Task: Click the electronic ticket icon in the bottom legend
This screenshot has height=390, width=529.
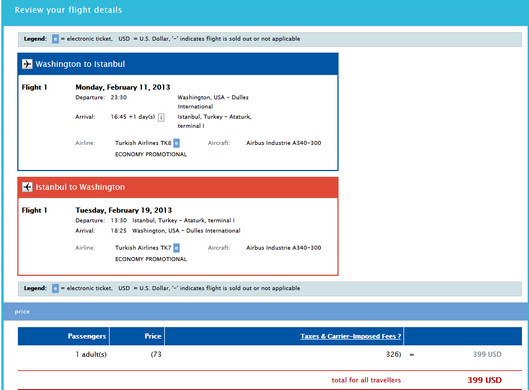Action: click(x=55, y=288)
